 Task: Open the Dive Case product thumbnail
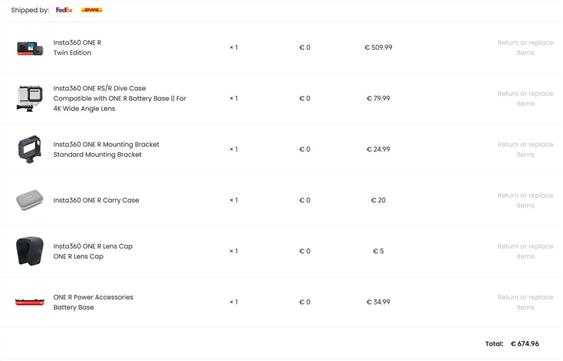click(30, 98)
